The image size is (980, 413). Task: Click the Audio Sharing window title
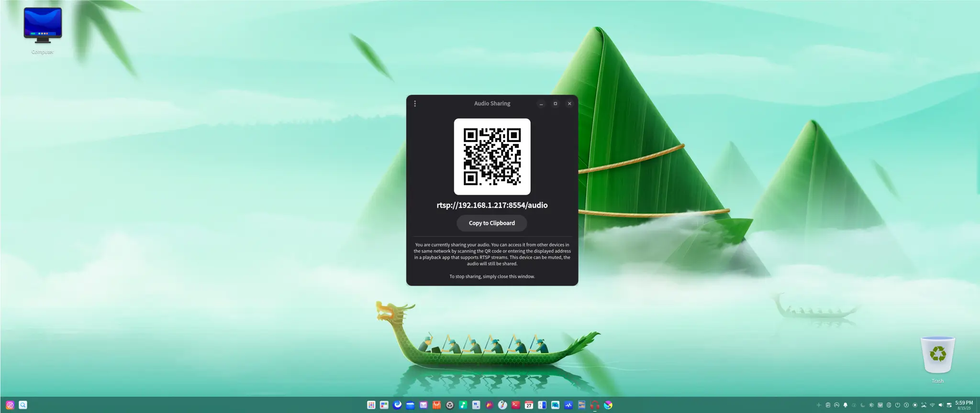click(492, 103)
